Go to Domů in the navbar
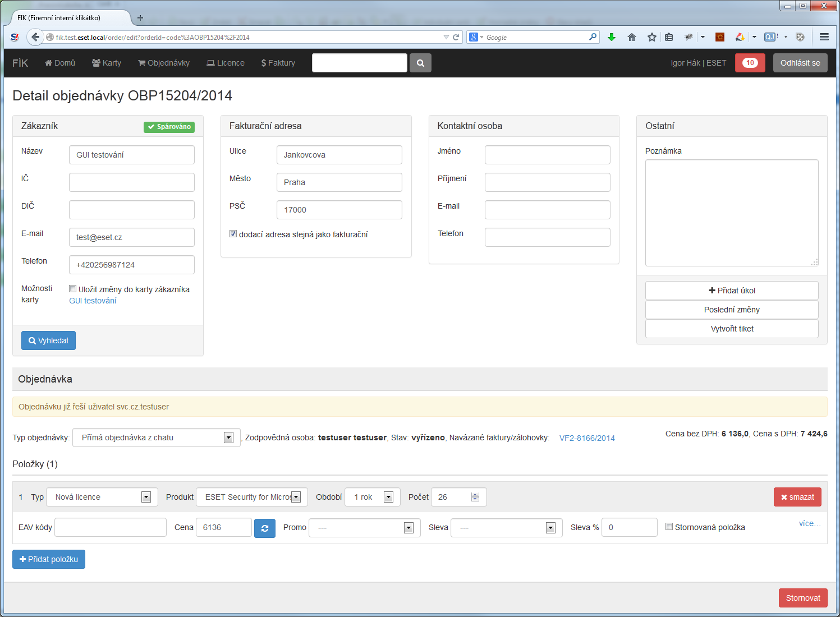This screenshot has width=840, height=617. (x=60, y=63)
